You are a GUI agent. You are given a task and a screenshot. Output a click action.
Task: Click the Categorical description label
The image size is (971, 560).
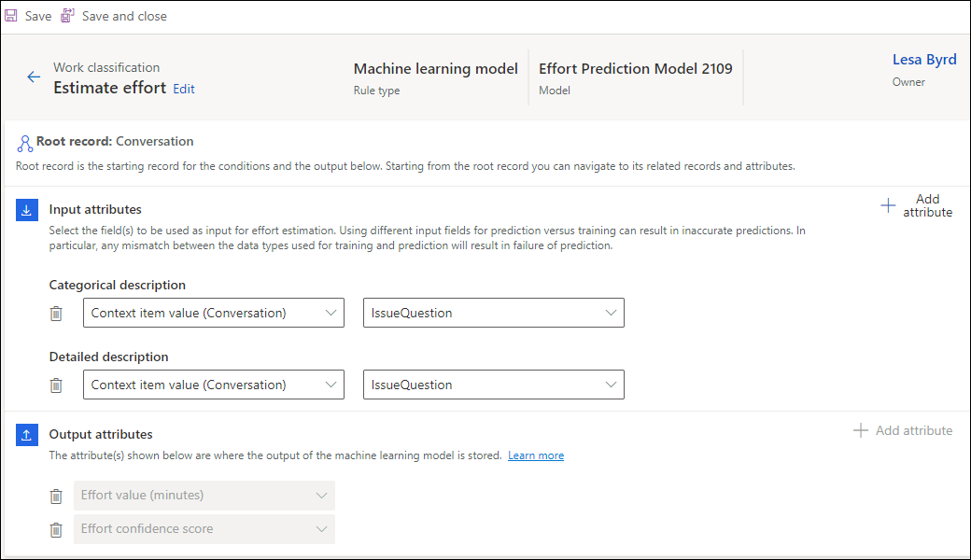(x=117, y=286)
